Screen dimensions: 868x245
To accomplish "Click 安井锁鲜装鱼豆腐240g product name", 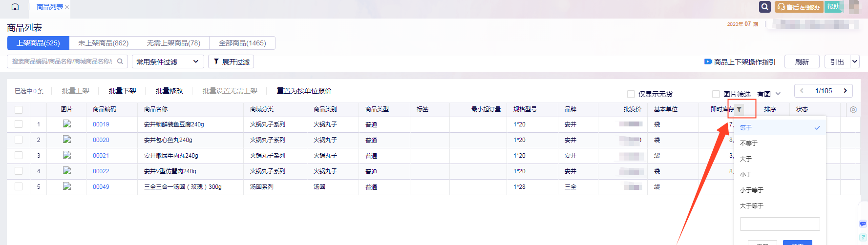I will 174,124.
